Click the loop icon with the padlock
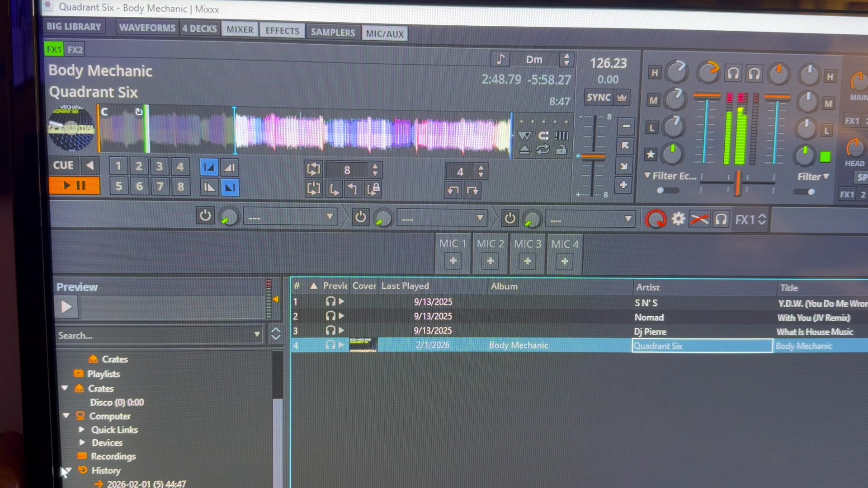 (x=373, y=189)
